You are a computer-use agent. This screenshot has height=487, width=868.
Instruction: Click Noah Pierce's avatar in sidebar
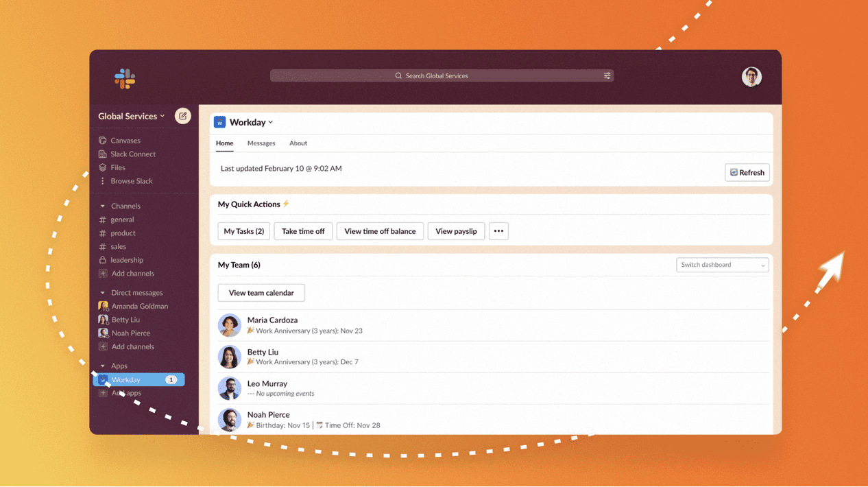[x=103, y=333]
